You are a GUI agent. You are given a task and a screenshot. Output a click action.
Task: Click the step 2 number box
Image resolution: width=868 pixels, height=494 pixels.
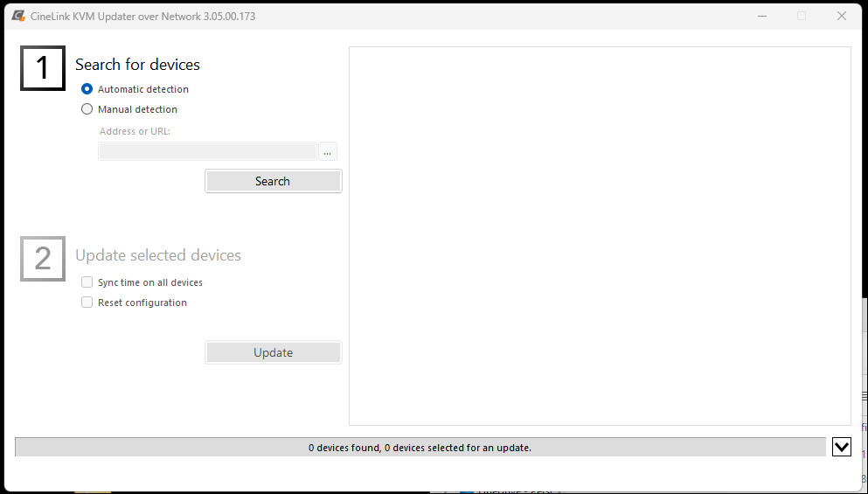tap(43, 259)
